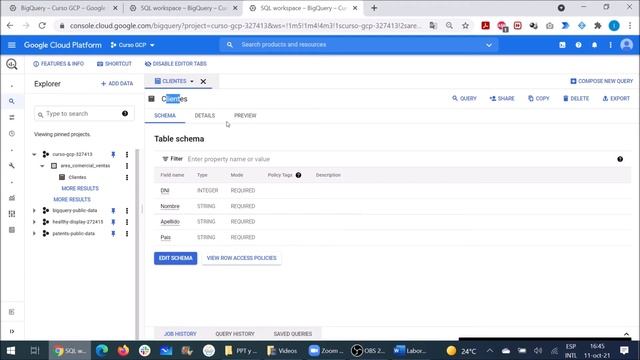Click the search help icon in Explorer
The height and width of the screenshot is (360, 640).
(x=125, y=113)
